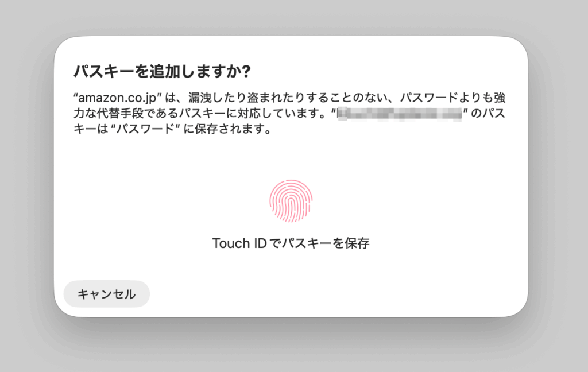588x372 pixels.
Task: Click the dialog title パスキーを追加しますか?
Action: (x=162, y=71)
